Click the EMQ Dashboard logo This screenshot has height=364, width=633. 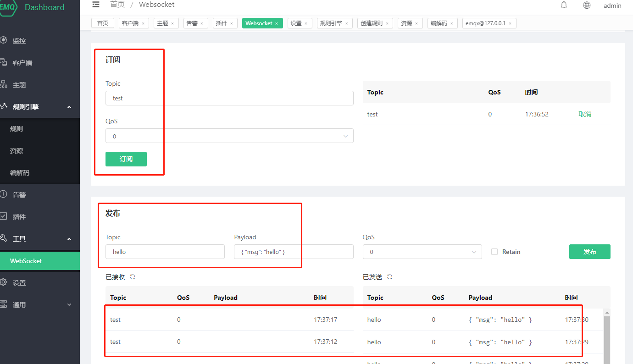[x=32, y=7]
